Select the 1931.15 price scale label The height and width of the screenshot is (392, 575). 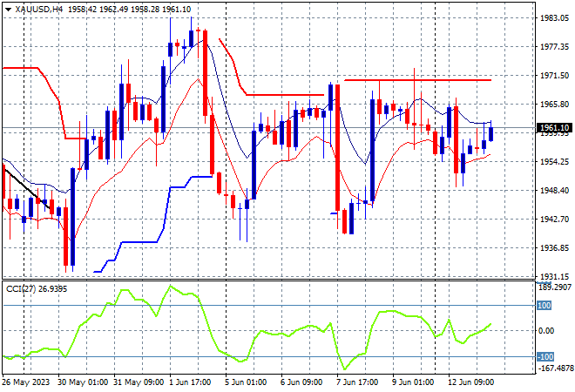pos(554,277)
